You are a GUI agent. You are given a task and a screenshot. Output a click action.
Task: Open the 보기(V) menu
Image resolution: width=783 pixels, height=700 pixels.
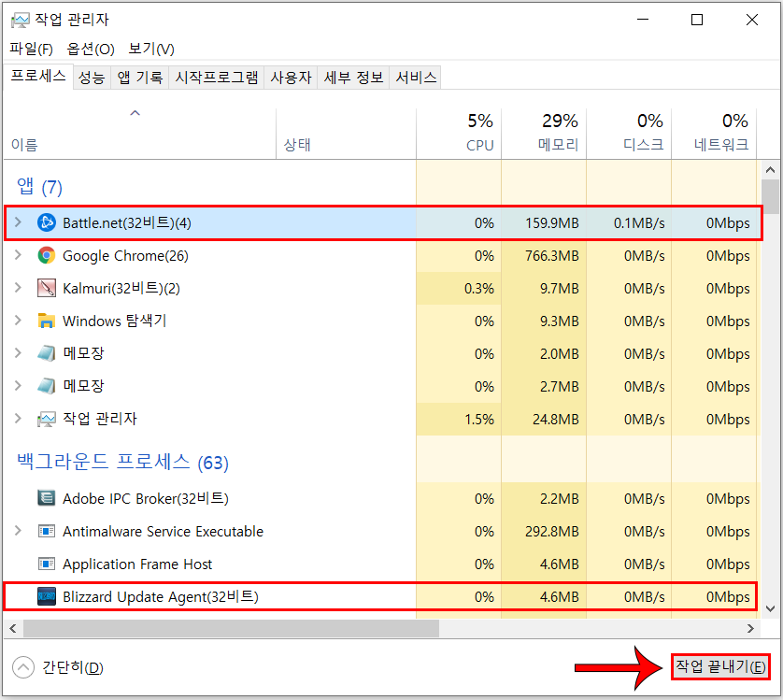point(151,49)
